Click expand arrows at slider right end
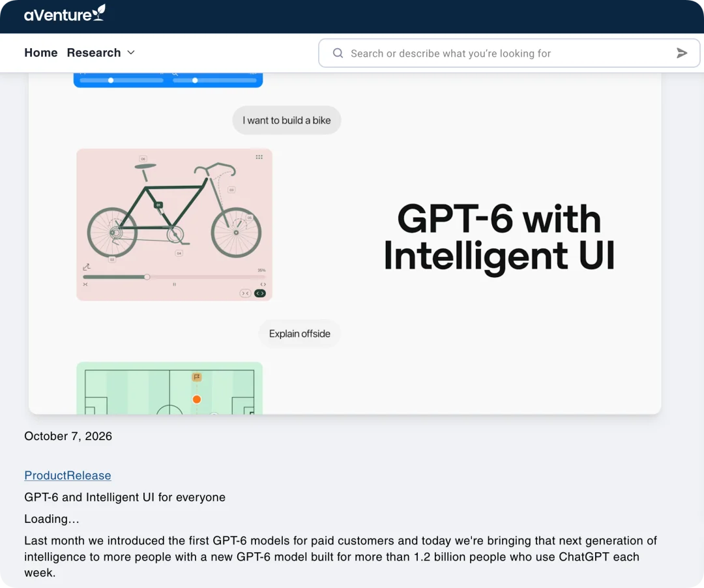This screenshot has height=588, width=704. (263, 284)
